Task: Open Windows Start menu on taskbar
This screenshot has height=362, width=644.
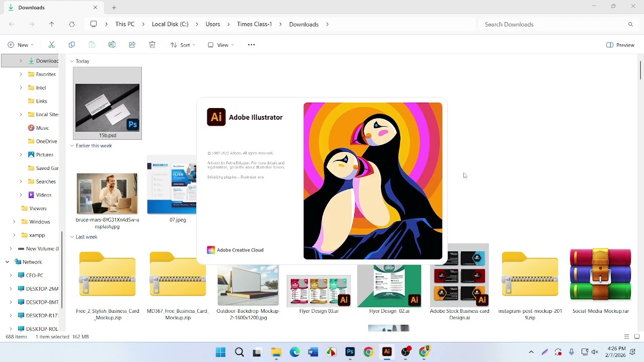Action: 220,352
